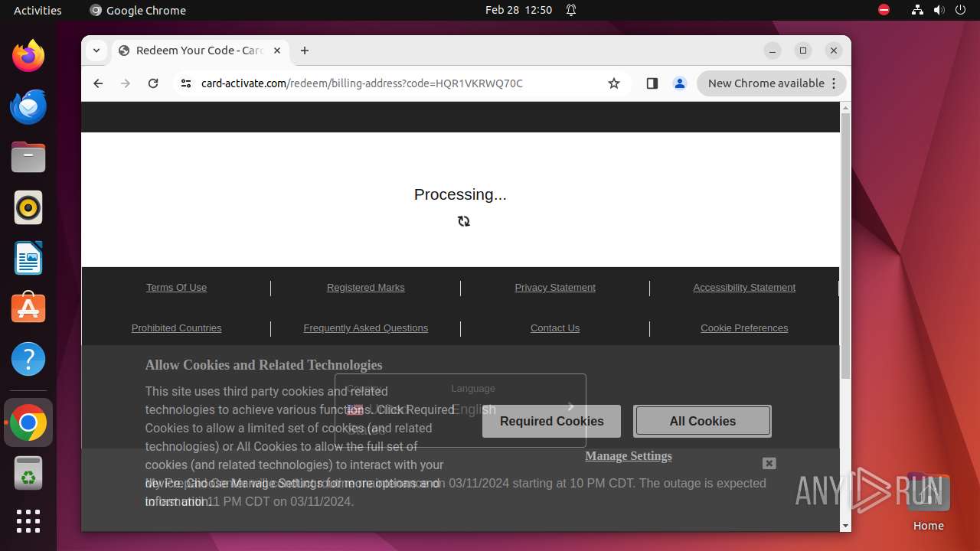Viewport: 980px width, 551px height.
Task: Open Google Chrome app menu in top bar
Action: coord(138,10)
